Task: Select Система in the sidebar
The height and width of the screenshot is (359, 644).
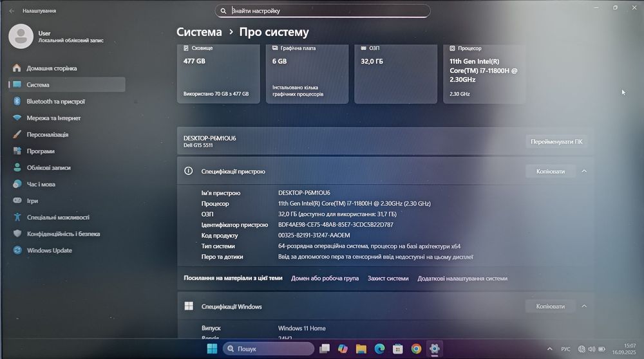Action: pos(68,84)
